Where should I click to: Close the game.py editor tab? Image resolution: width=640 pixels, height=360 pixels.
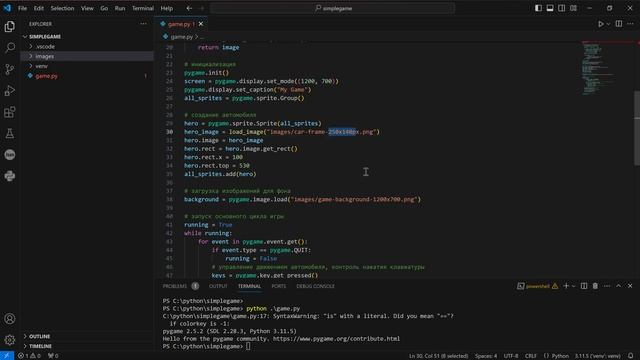[x=201, y=24]
